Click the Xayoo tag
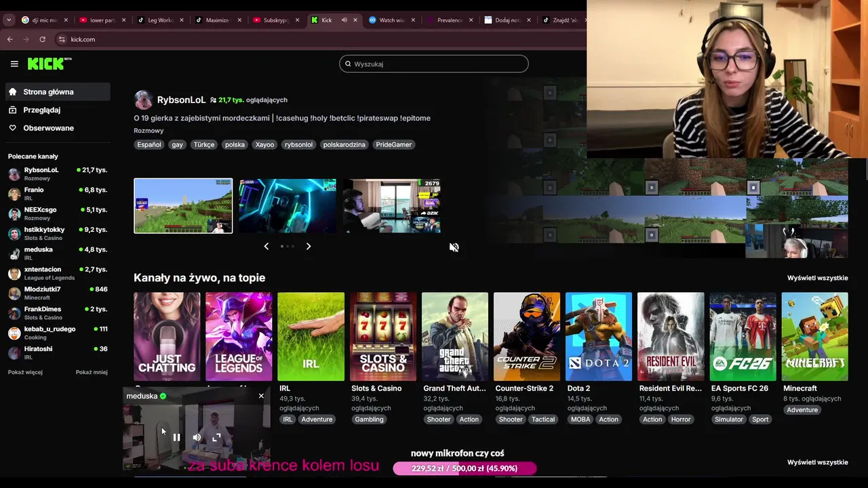 264,144
